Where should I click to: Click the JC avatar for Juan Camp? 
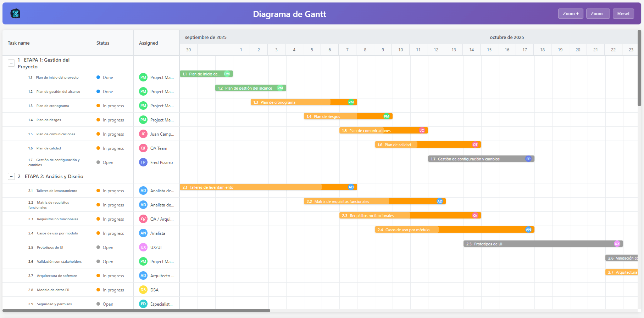tap(143, 134)
